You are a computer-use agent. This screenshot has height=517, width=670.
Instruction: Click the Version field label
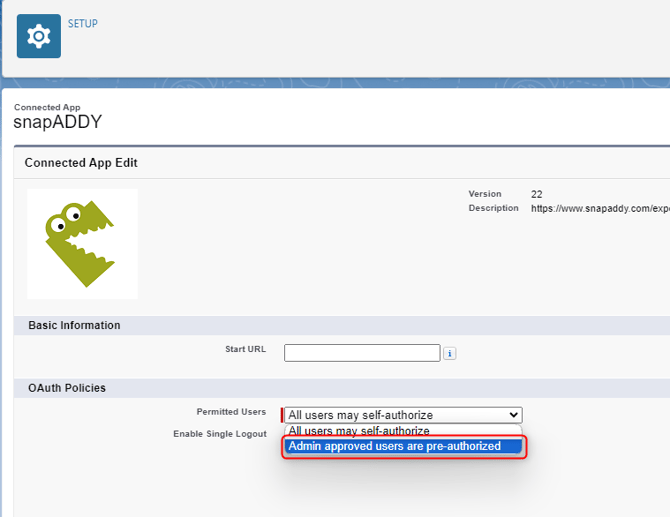click(x=485, y=194)
